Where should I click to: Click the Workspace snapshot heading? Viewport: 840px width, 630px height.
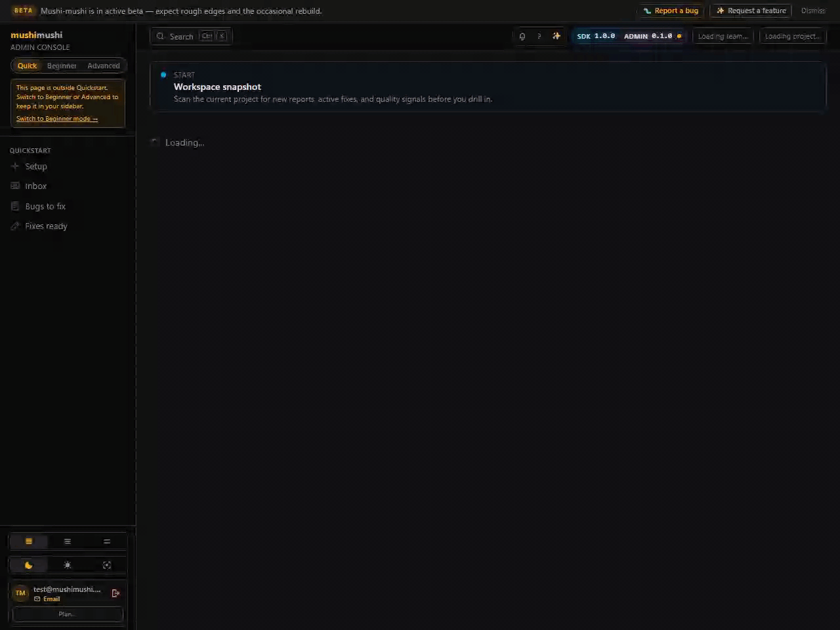217,87
